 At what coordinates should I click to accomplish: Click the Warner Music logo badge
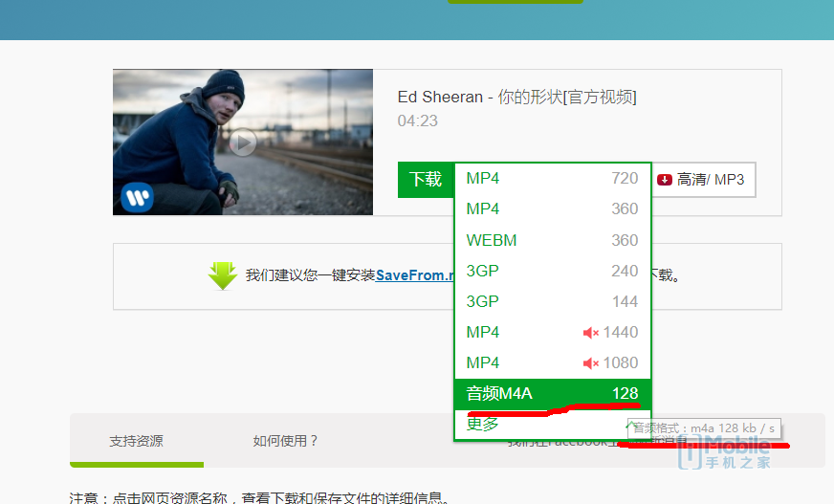point(137,197)
